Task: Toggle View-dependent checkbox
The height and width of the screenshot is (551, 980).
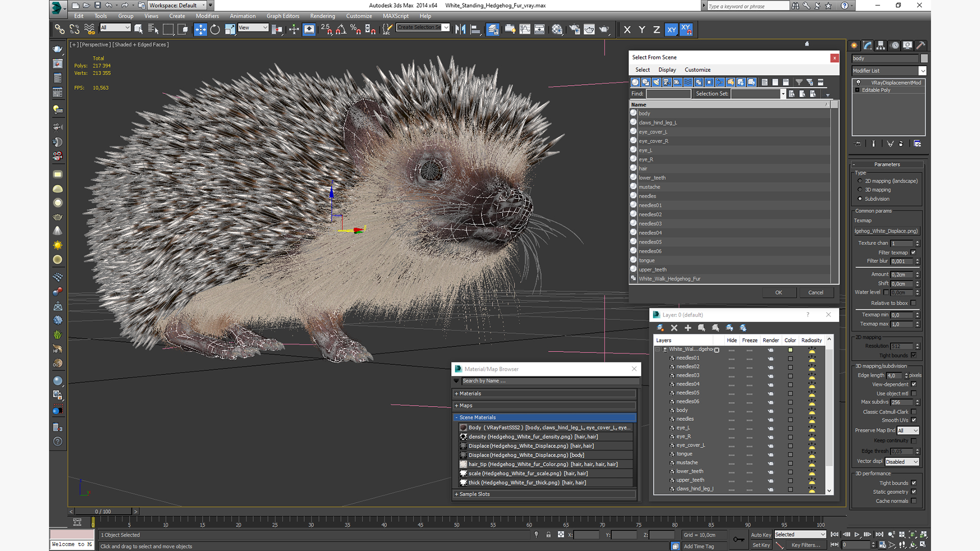Action: pos(914,385)
